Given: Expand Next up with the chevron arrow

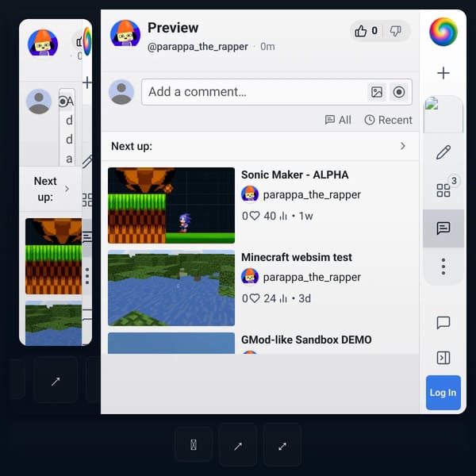Looking at the screenshot, I should click(402, 146).
